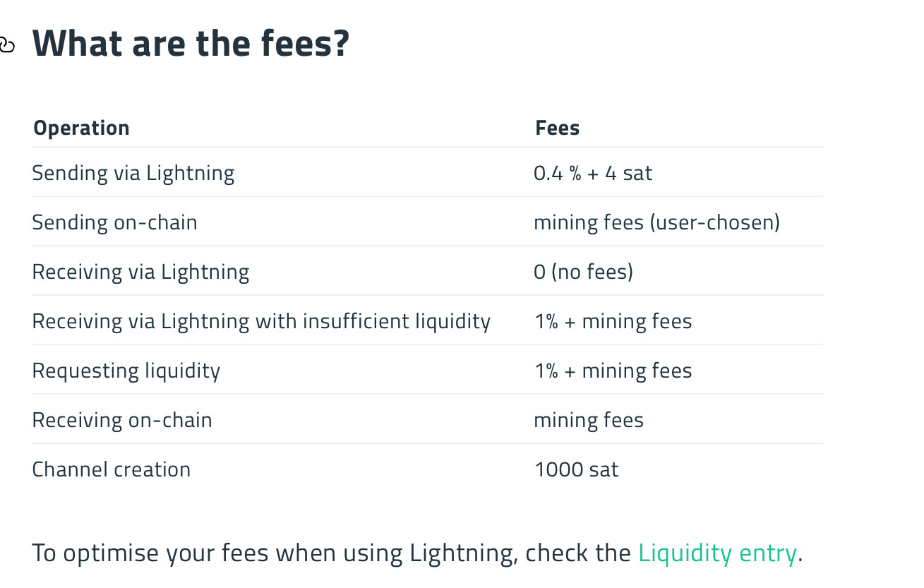Open the Liquidity entry link
Image resolution: width=924 pixels, height=588 pixels.
717,553
